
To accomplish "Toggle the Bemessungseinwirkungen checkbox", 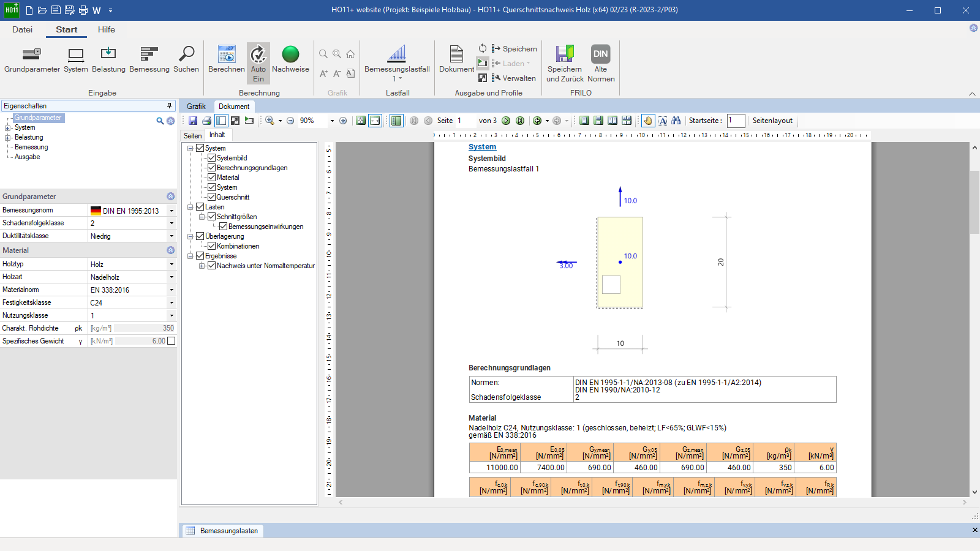I will tap(223, 227).
